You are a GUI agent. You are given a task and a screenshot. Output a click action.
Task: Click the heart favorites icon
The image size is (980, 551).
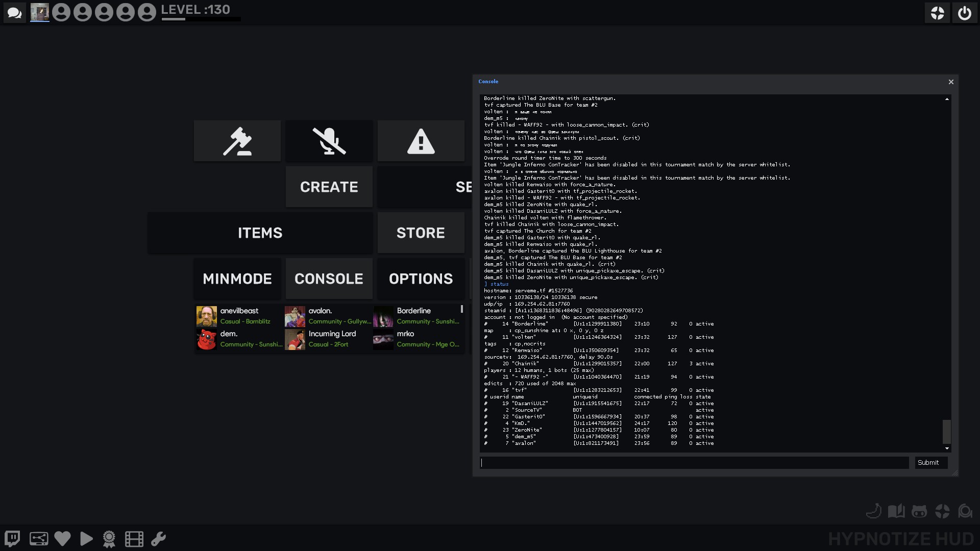click(62, 539)
